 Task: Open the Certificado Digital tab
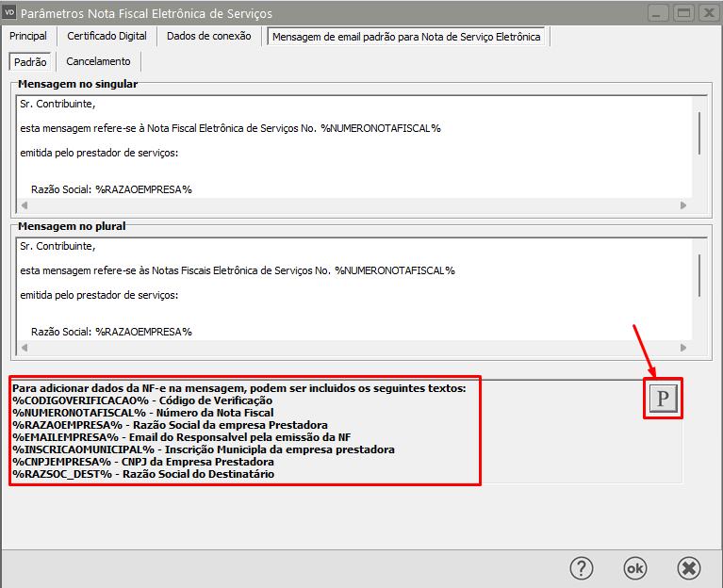point(107,37)
